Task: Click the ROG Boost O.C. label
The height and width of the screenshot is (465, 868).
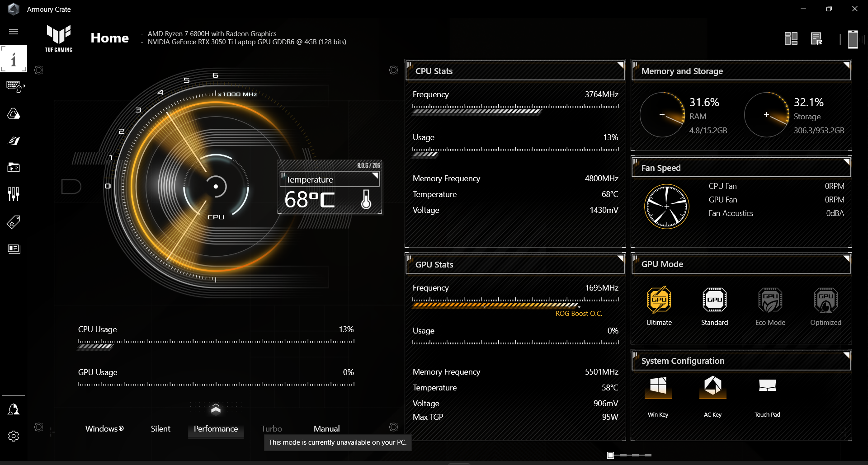Action: (579, 314)
